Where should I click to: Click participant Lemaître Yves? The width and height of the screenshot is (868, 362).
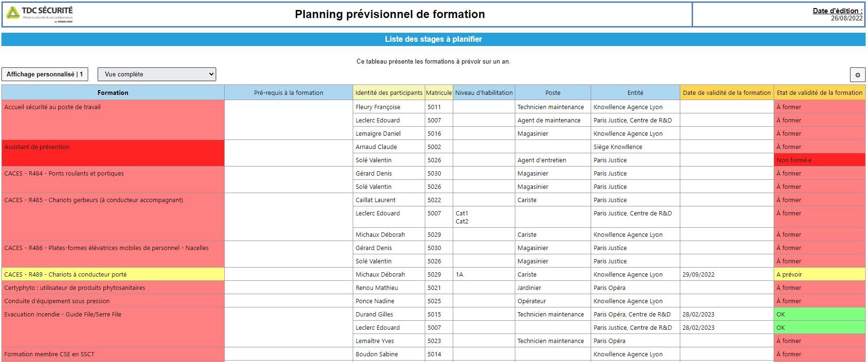375,341
